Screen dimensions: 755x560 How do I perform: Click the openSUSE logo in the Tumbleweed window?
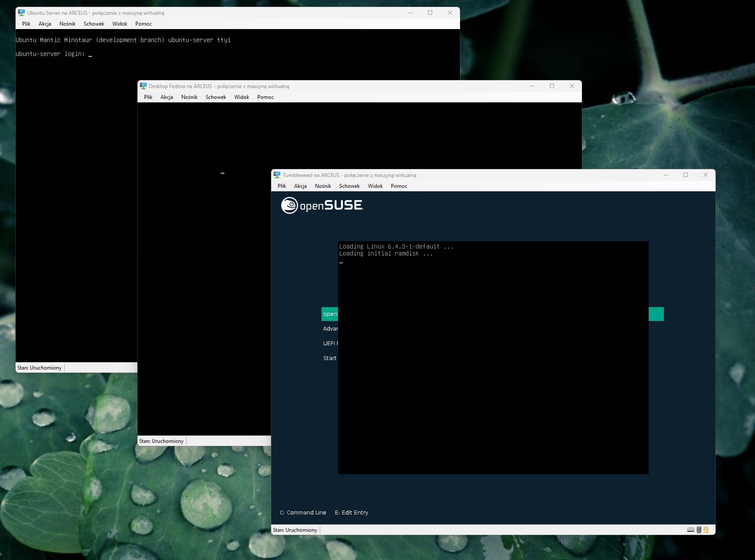[323, 205]
